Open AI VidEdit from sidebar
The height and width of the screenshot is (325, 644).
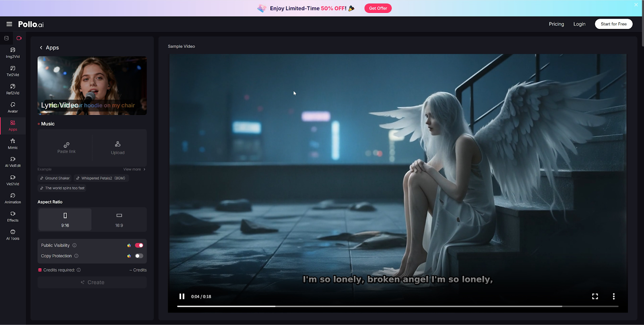coord(12,162)
